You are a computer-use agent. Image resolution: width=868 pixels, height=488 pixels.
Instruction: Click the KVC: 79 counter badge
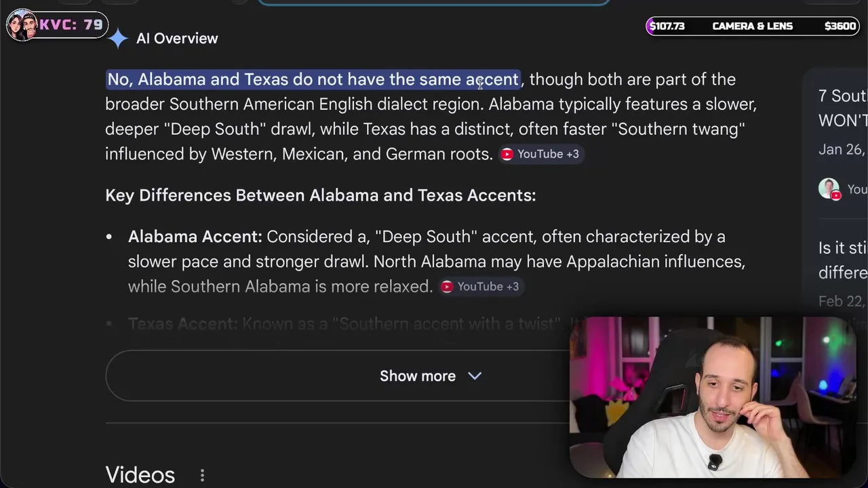[x=71, y=25]
